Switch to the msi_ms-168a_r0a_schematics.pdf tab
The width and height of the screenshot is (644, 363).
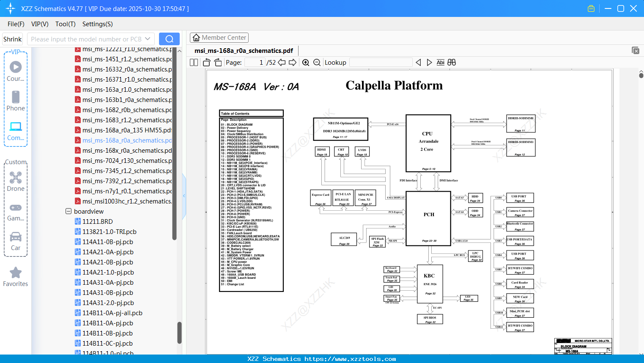[x=243, y=50]
